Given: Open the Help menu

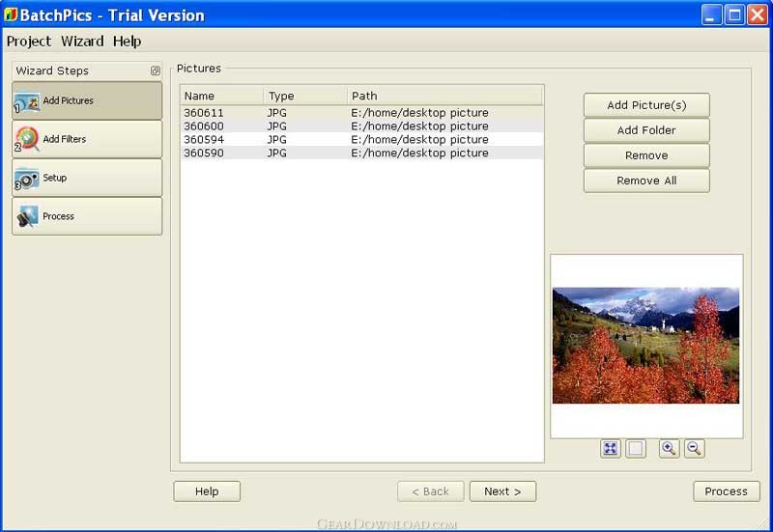Looking at the screenshot, I should (x=127, y=42).
